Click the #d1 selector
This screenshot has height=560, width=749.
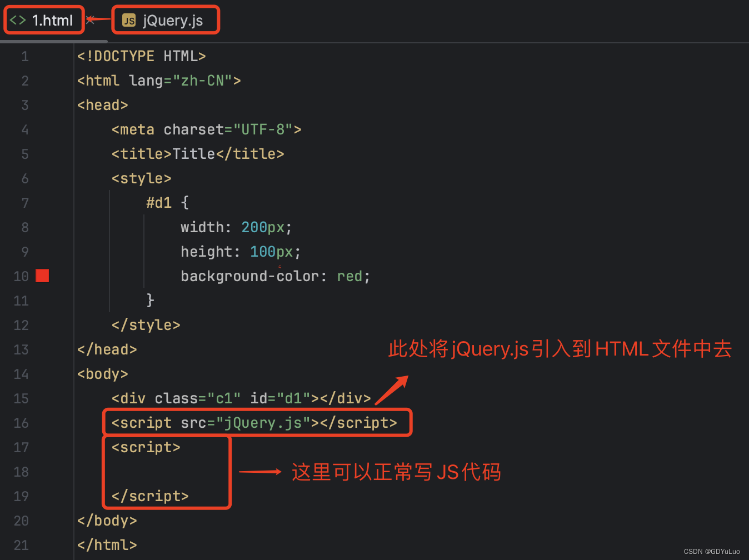pyautogui.click(x=159, y=203)
